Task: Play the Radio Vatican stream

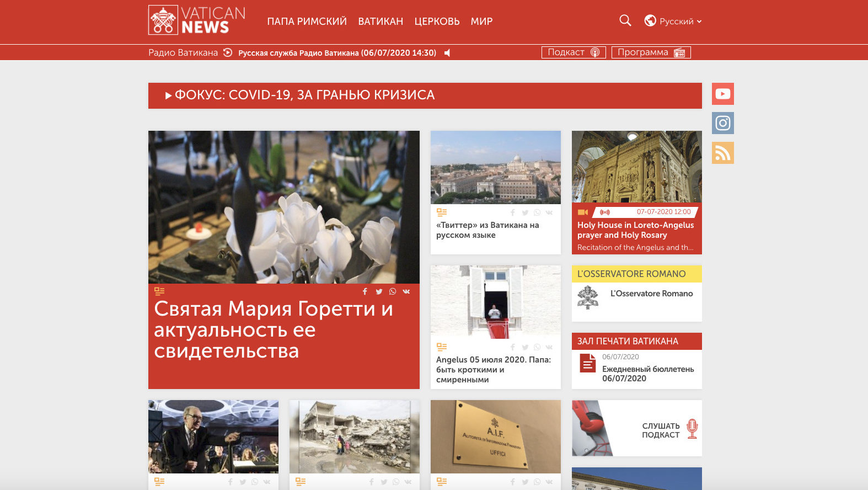Action: [x=228, y=52]
